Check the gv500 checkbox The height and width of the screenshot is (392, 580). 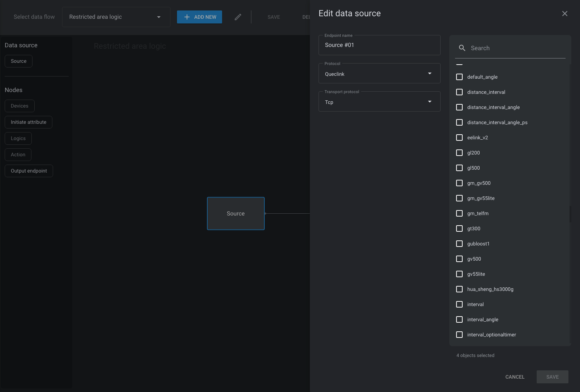coord(459,259)
